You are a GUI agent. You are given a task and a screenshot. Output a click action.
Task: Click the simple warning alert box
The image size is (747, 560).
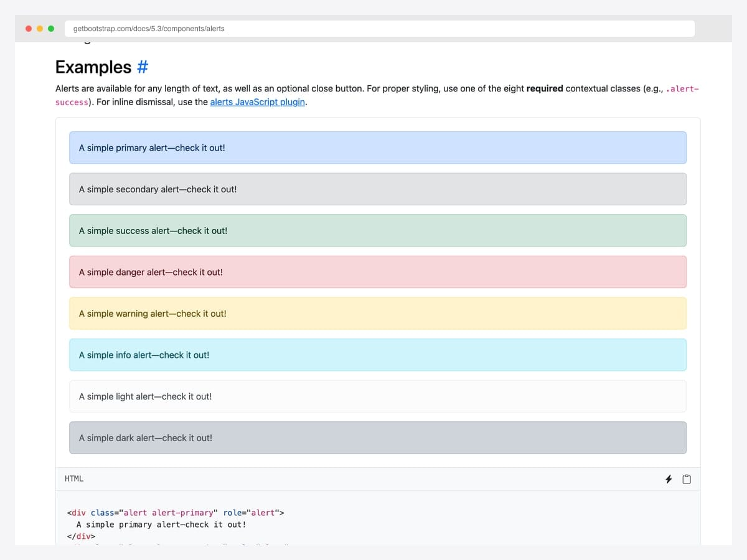(378, 314)
